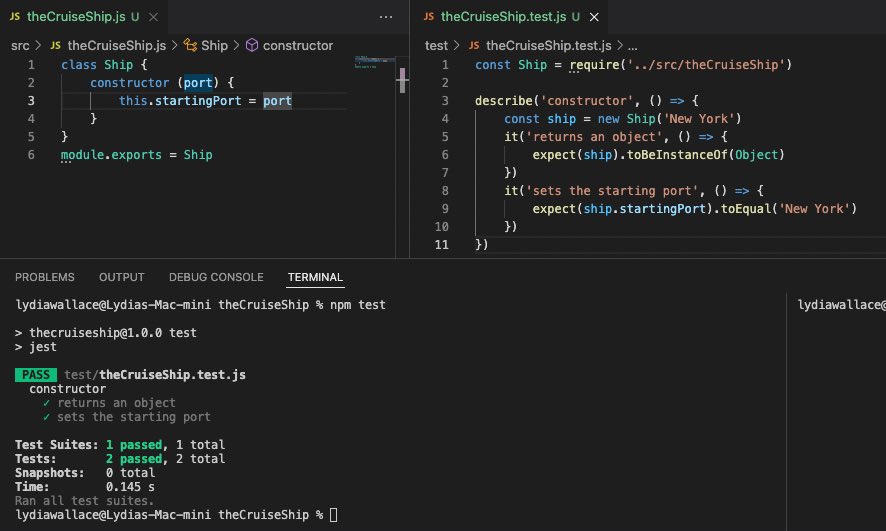Click theCruiseShip.js in breadcrumb path
Viewport: 886px width, 531px height.
click(116, 45)
